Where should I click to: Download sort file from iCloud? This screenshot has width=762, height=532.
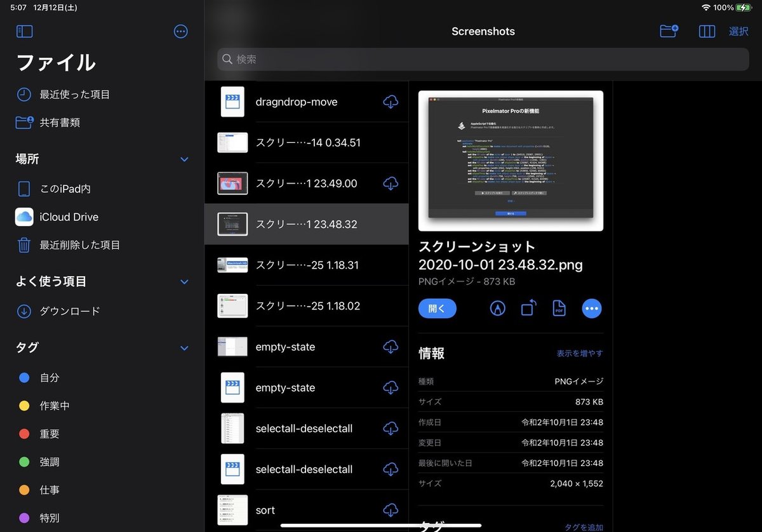(x=391, y=510)
